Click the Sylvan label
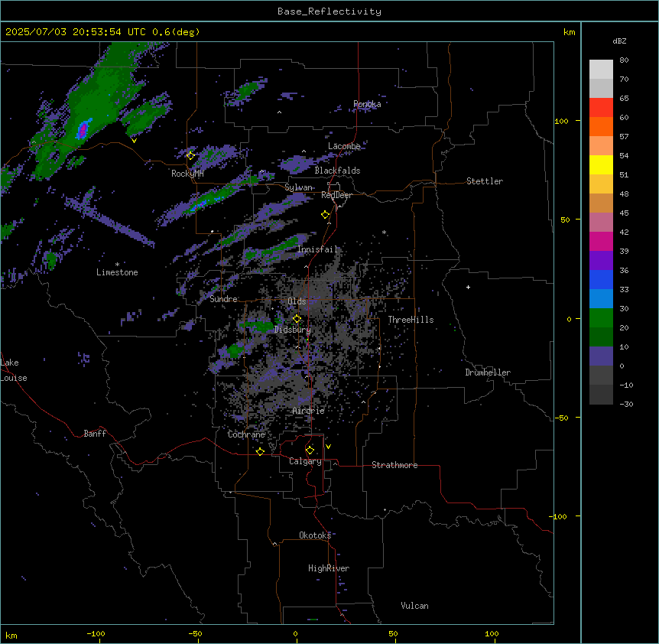Viewport: 659px width, 644px height. pyautogui.click(x=298, y=187)
